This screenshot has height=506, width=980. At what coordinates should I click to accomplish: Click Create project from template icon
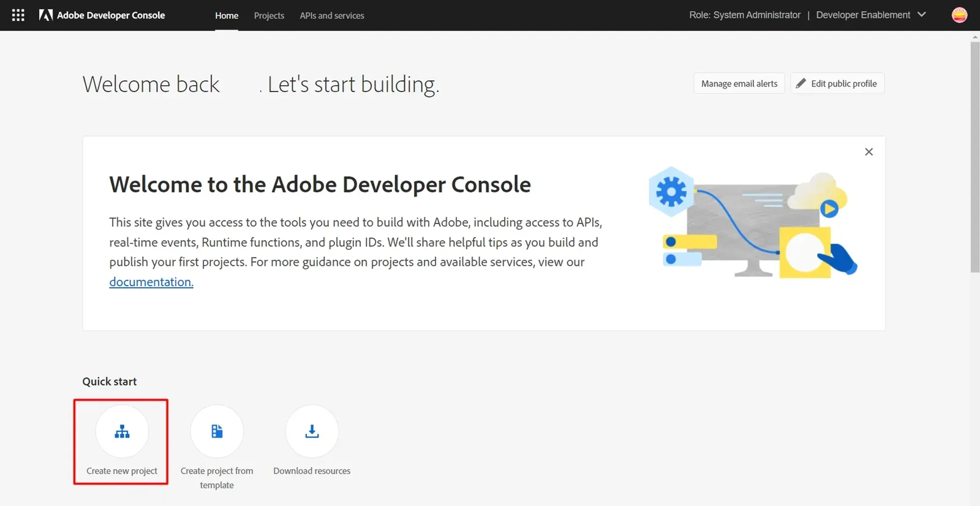[x=217, y=431]
